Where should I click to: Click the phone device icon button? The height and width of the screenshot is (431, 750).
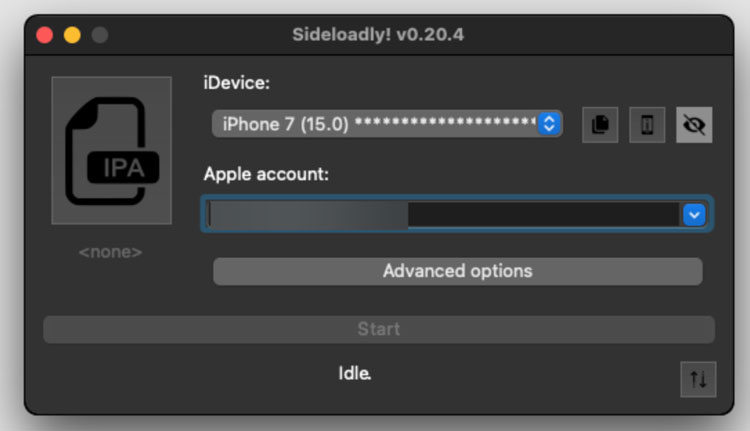pos(647,125)
